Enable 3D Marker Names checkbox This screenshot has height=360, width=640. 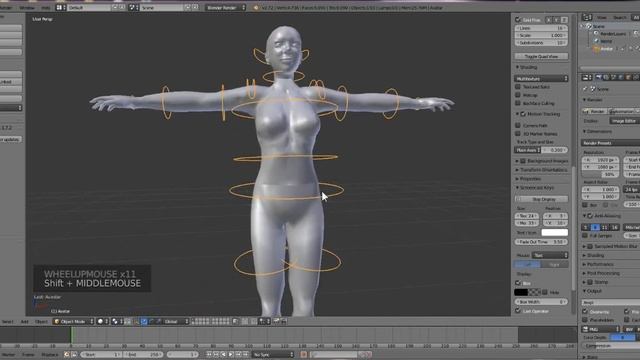click(x=518, y=133)
